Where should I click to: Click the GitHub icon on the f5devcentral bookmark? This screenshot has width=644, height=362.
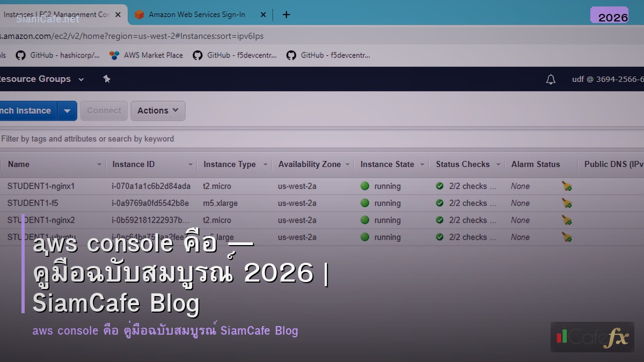click(x=197, y=55)
